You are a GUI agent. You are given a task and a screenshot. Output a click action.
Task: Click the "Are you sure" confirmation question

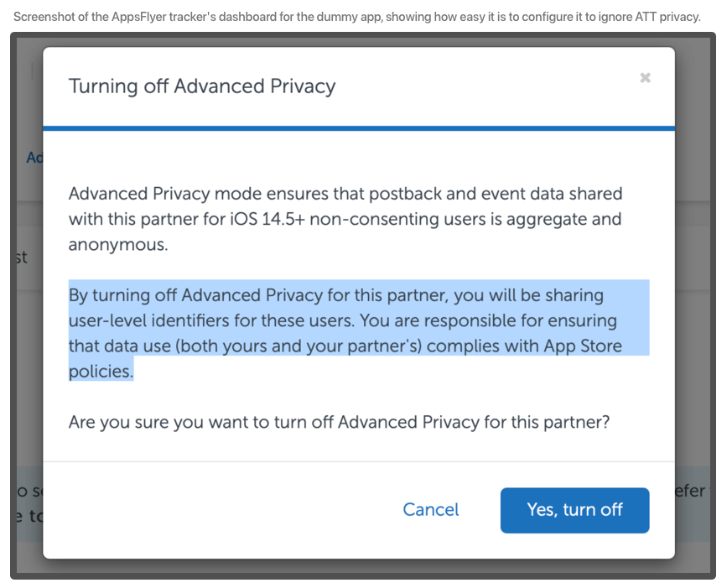(339, 422)
